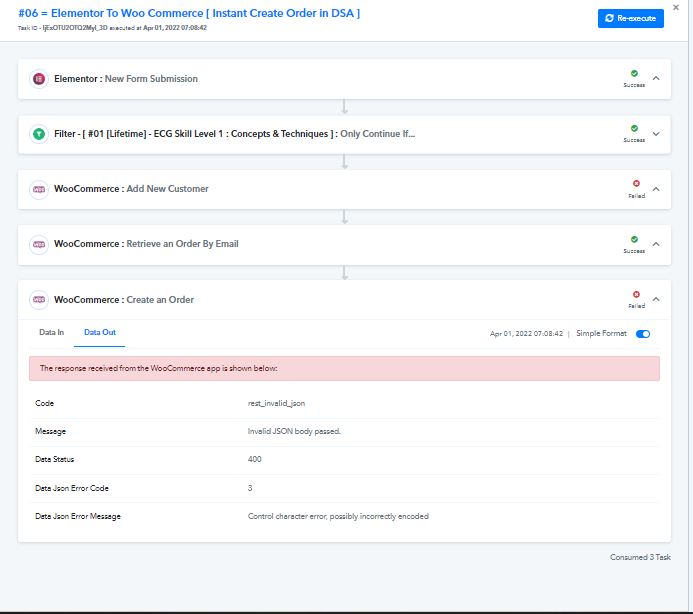
Task: Click the 'Message' row label
Action: point(50,431)
